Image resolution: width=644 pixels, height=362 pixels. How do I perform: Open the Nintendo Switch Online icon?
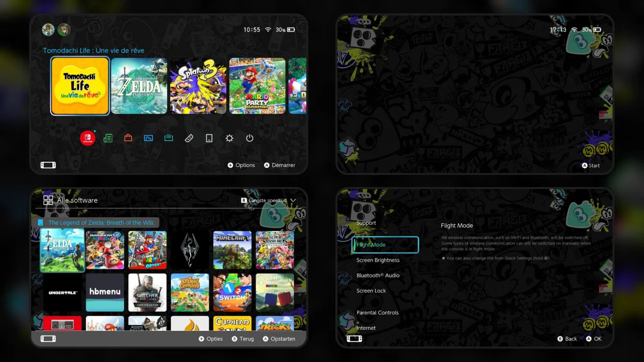88,138
